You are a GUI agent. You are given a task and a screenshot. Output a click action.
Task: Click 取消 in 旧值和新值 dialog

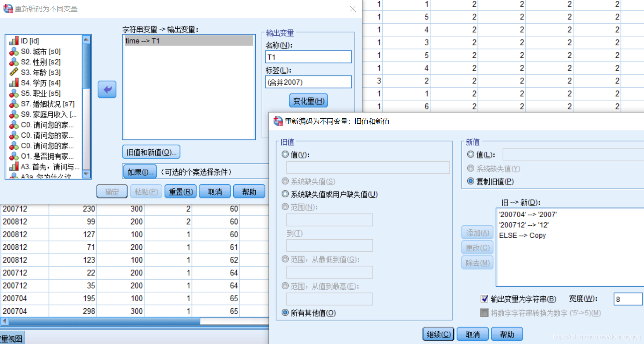coord(473,334)
